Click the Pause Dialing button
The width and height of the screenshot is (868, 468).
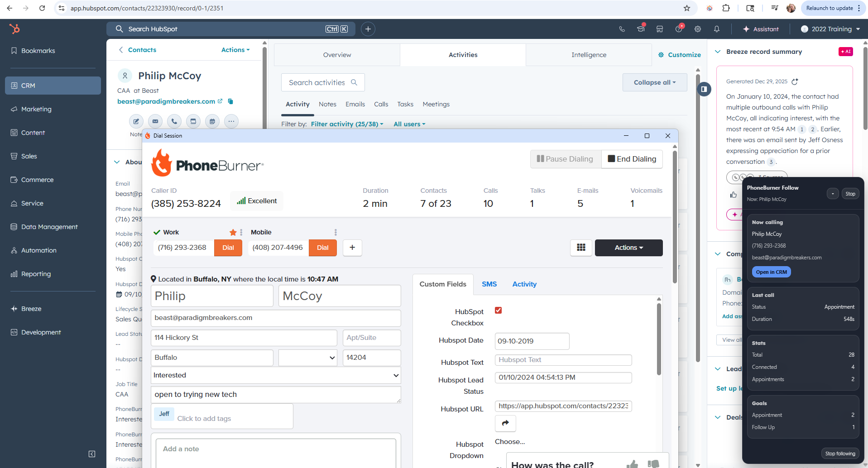(566, 159)
